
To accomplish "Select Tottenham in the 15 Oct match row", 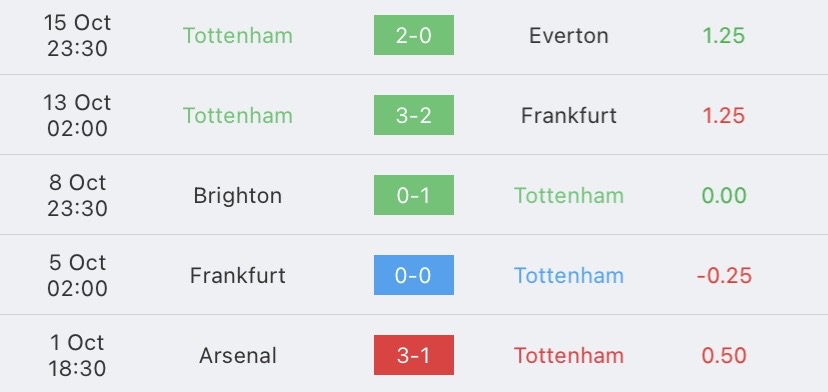I will click(x=238, y=35).
